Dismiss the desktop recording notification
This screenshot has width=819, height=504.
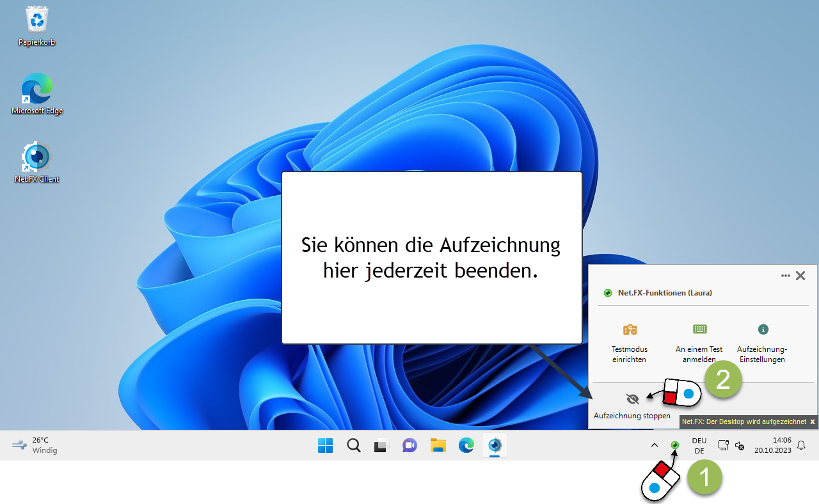click(813, 421)
